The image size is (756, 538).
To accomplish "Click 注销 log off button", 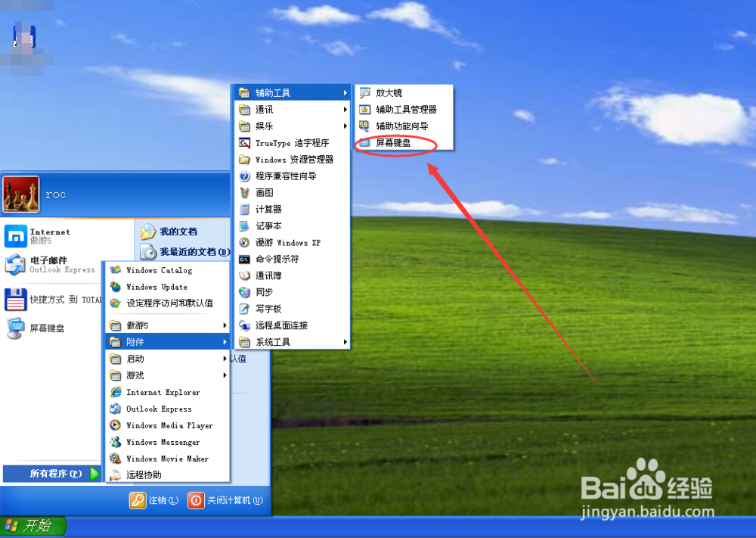I will (x=154, y=500).
